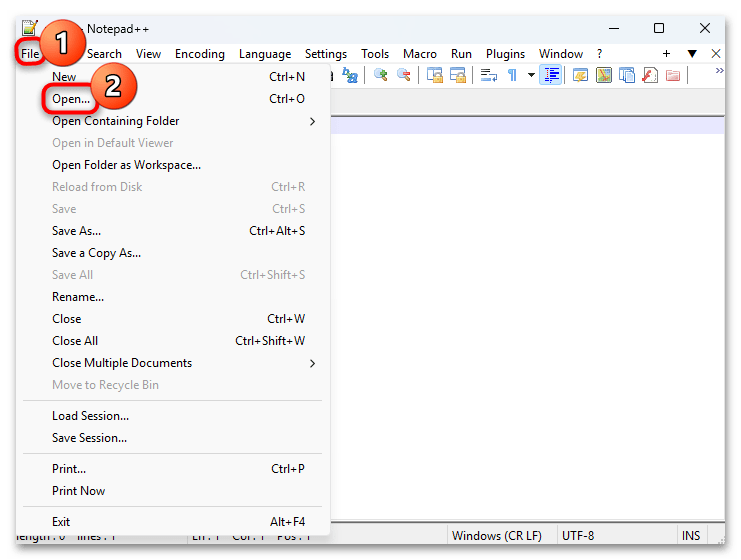Screen dimensions: 741x560
Task: Click the Document Map toolbar icon
Action: [x=603, y=75]
